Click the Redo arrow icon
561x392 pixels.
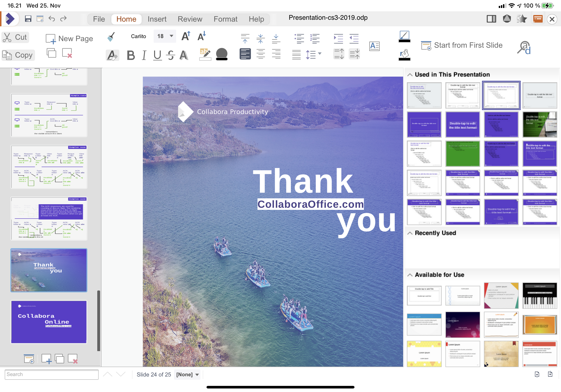click(63, 19)
